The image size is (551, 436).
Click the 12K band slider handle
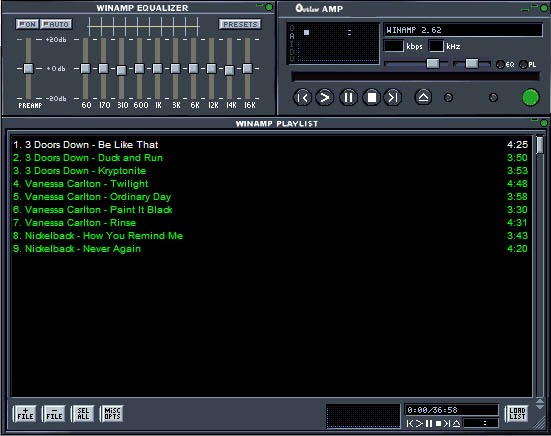211,69
